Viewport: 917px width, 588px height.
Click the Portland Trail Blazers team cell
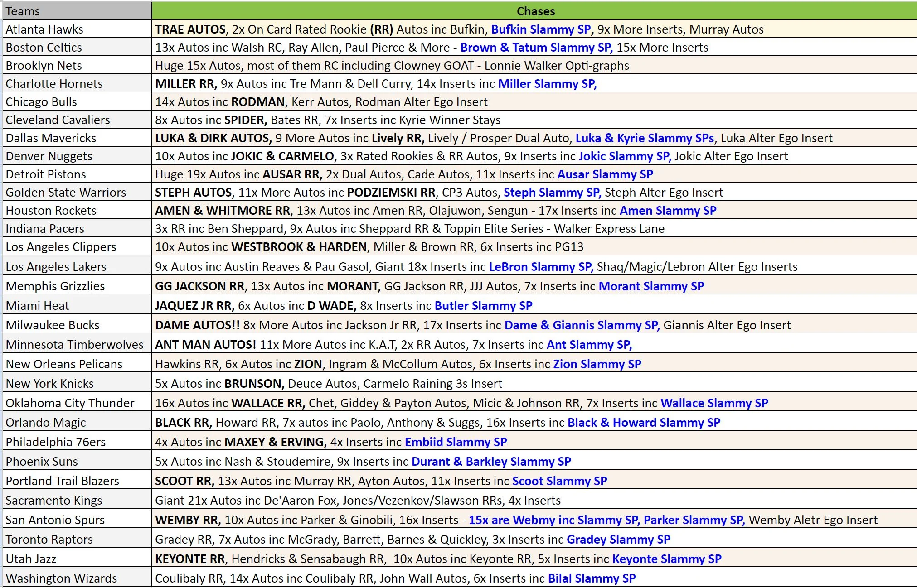[x=77, y=480]
